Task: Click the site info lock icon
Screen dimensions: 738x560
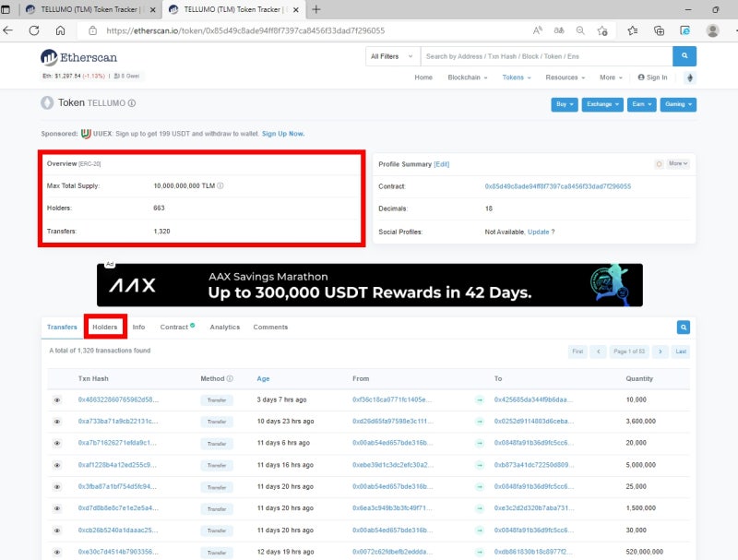Action: (93, 30)
